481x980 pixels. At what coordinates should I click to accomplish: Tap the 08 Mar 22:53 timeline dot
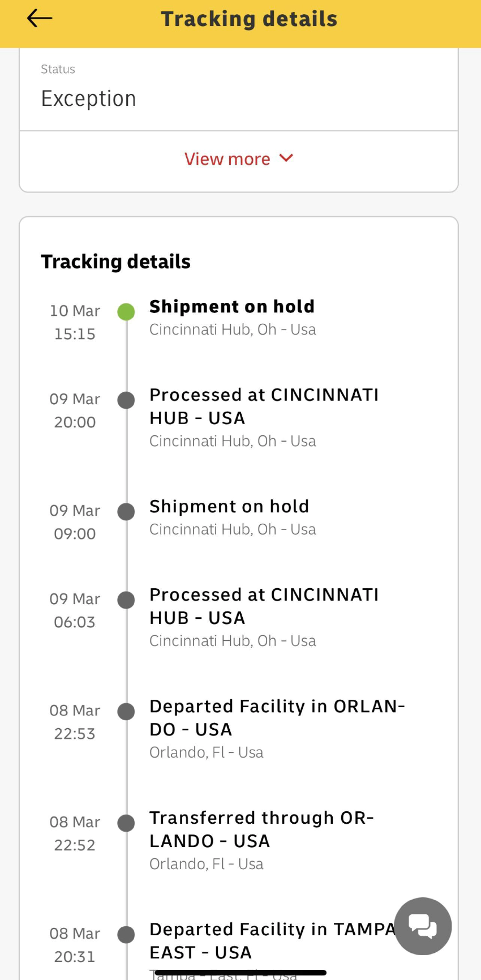126,712
